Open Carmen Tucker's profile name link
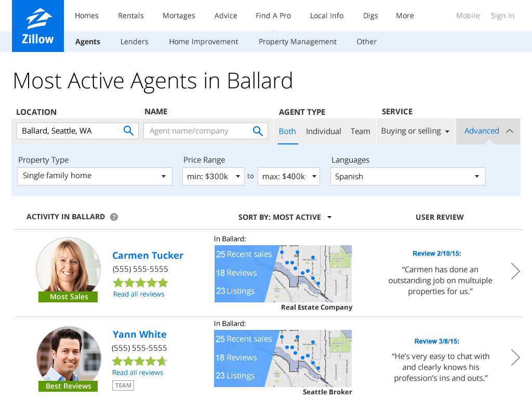 pyautogui.click(x=148, y=255)
